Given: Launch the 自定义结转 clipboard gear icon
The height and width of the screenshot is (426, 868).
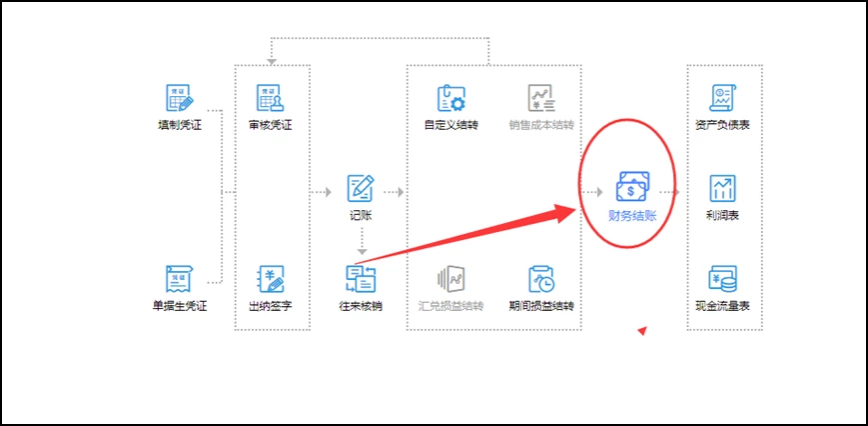Looking at the screenshot, I should click(x=451, y=98).
